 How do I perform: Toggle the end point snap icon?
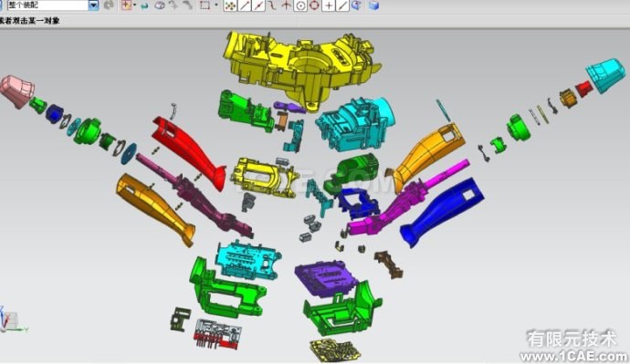(x=245, y=5)
